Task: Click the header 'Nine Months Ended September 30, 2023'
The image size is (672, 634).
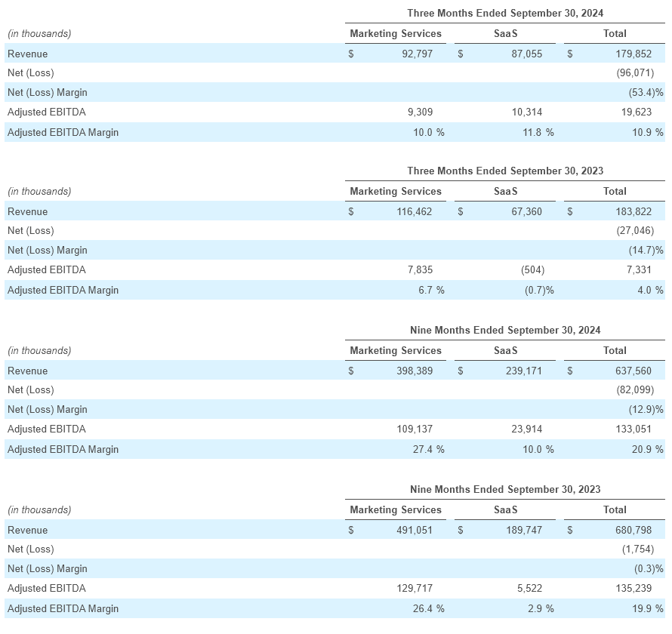Action: tap(505, 490)
